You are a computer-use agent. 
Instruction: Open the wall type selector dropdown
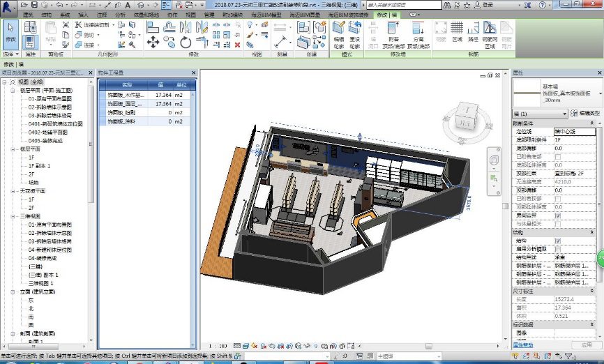pyautogui.click(x=600, y=93)
